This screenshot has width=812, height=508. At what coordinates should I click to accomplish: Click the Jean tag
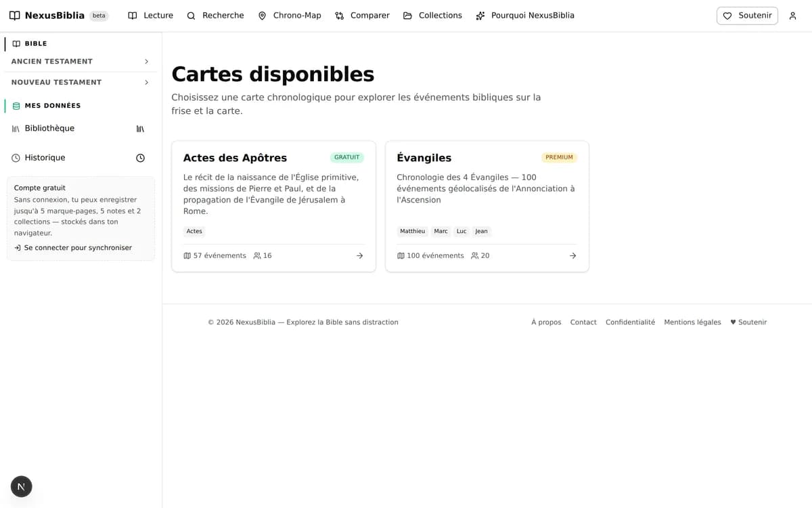coord(481,232)
